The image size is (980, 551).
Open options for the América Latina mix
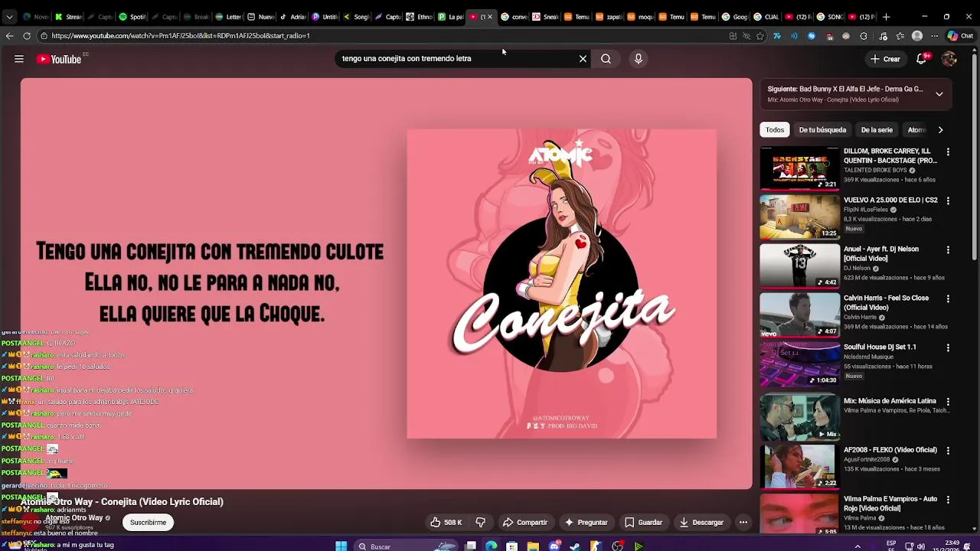[x=948, y=402]
